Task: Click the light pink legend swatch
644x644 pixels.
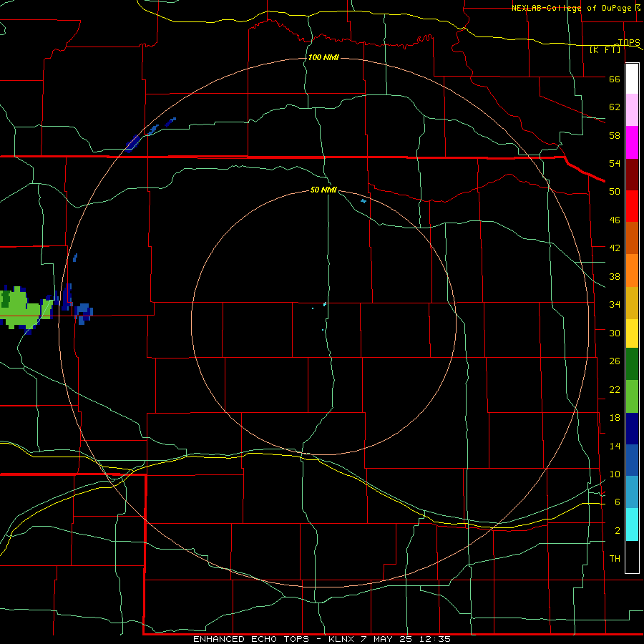Action: (x=632, y=110)
